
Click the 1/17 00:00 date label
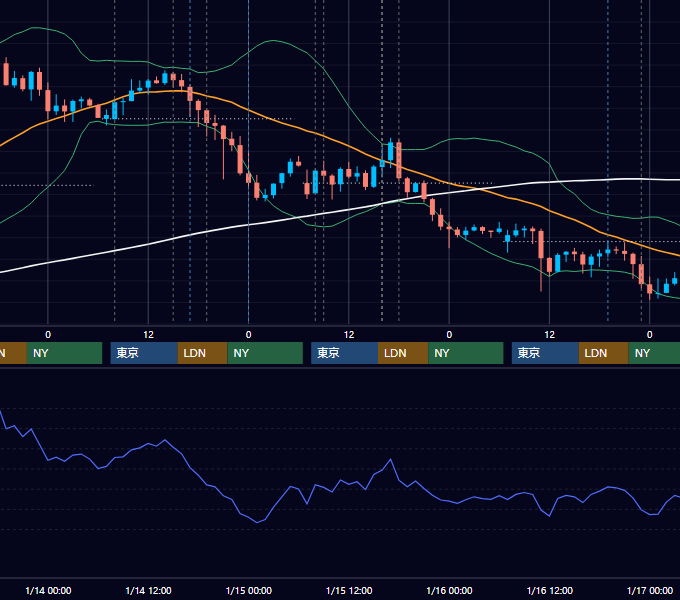click(650, 590)
